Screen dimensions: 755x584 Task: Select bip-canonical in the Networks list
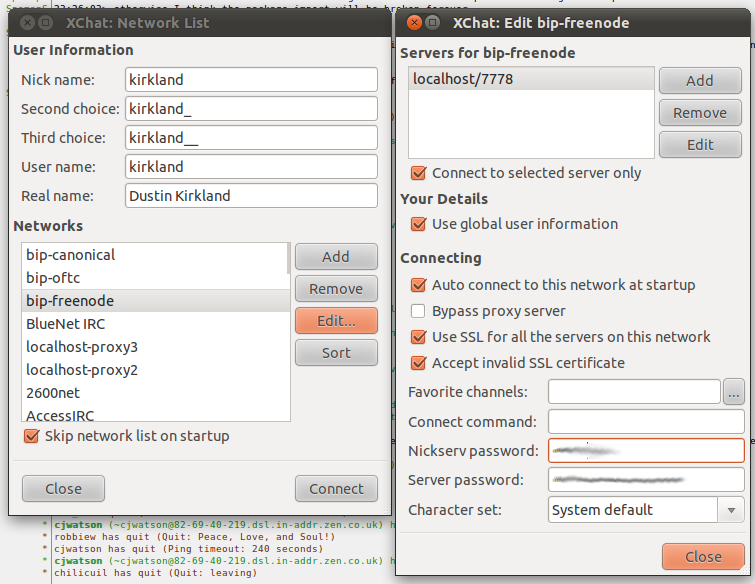[155, 255]
